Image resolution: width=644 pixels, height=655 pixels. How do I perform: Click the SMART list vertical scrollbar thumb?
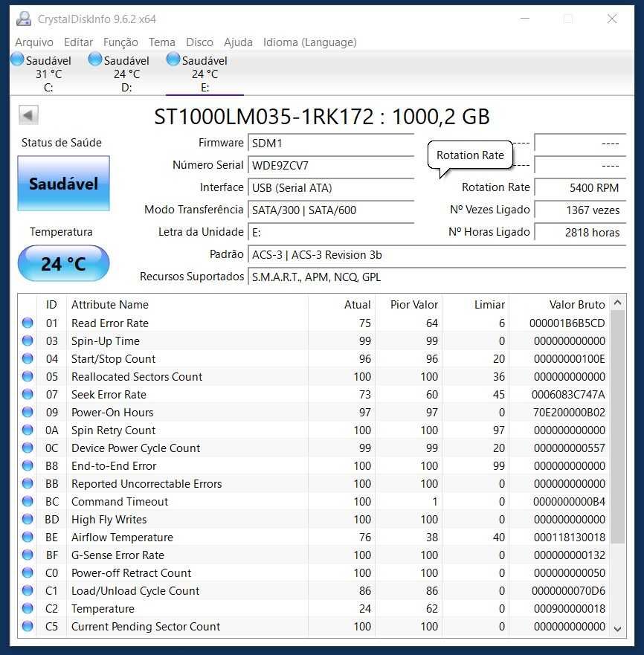coord(618,427)
